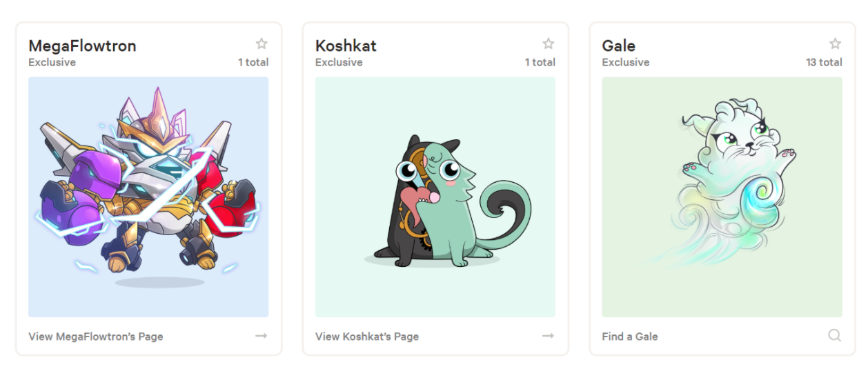This screenshot has width=868, height=371.
Task: Open View Koshkat's Page link
Action: point(367,337)
